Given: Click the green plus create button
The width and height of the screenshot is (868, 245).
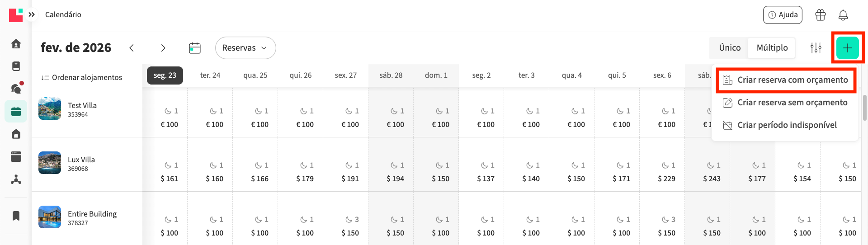Looking at the screenshot, I should pos(847,48).
